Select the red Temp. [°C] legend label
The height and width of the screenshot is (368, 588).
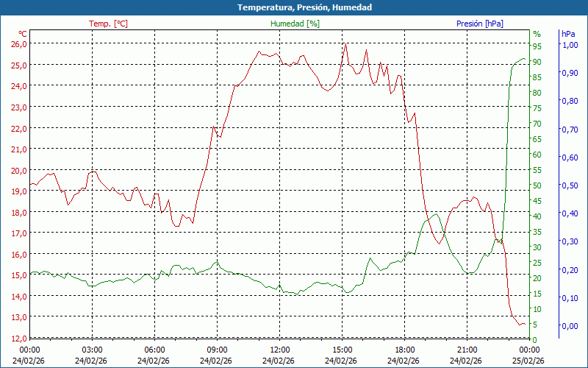pos(108,24)
